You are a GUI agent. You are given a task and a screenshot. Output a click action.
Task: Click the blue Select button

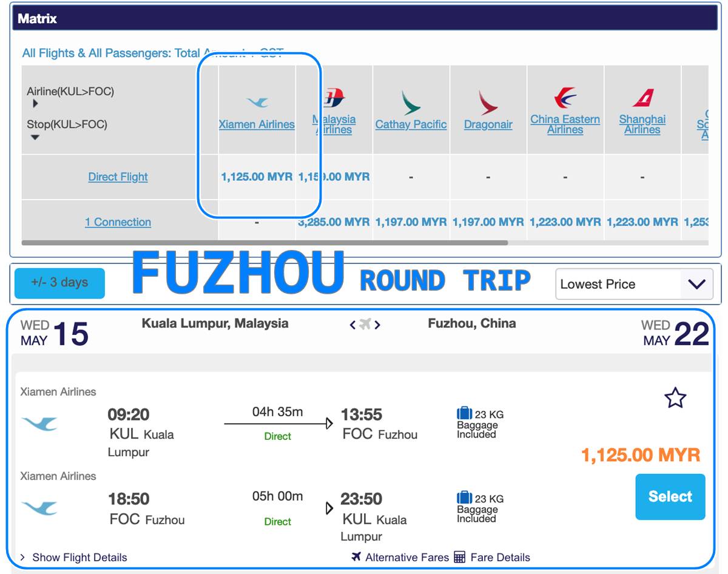click(x=670, y=497)
